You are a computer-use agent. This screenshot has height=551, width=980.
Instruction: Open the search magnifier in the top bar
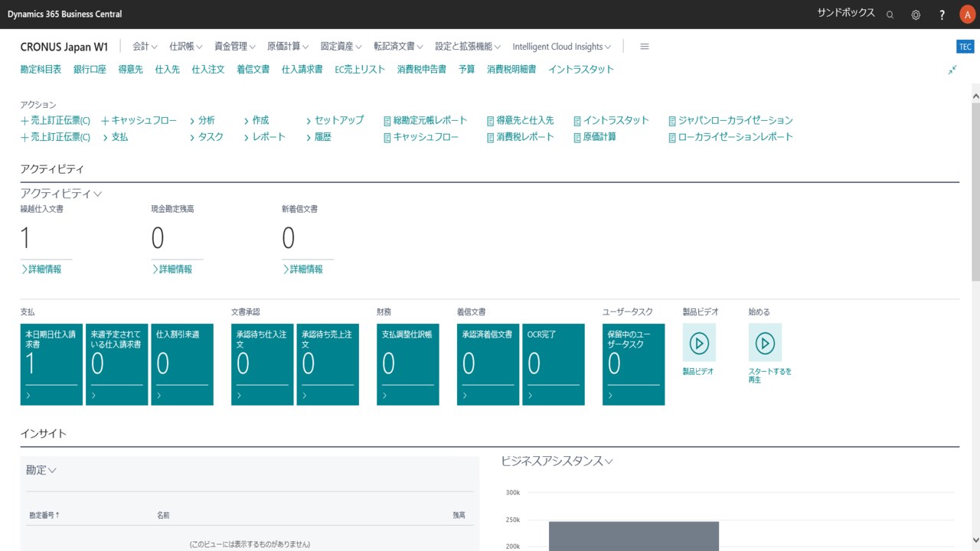(x=890, y=15)
